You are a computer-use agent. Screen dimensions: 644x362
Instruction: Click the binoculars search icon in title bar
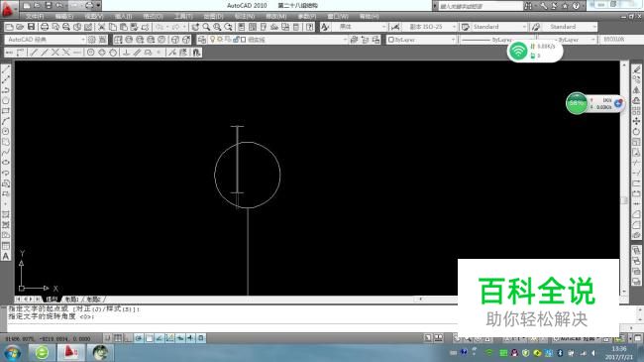528,6
